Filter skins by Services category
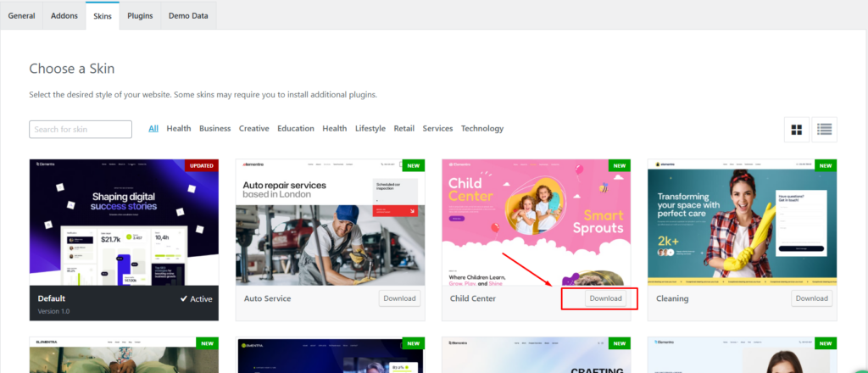The image size is (868, 373). point(438,128)
